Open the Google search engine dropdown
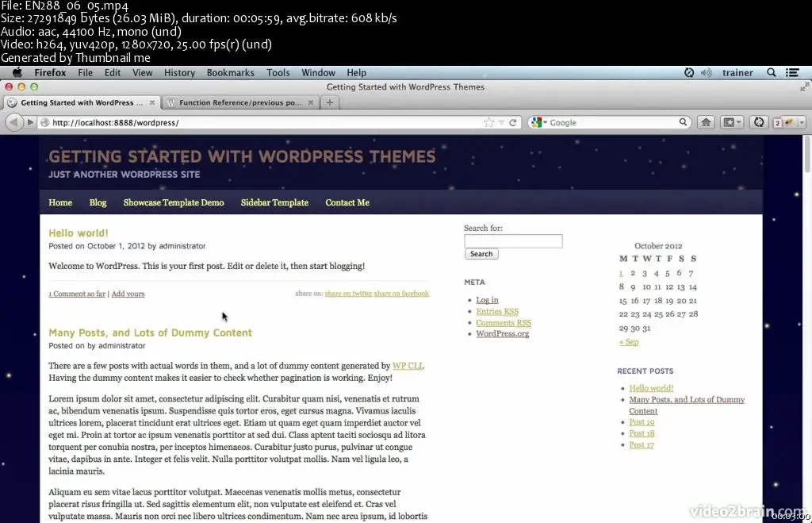812x523 pixels. 539,122
